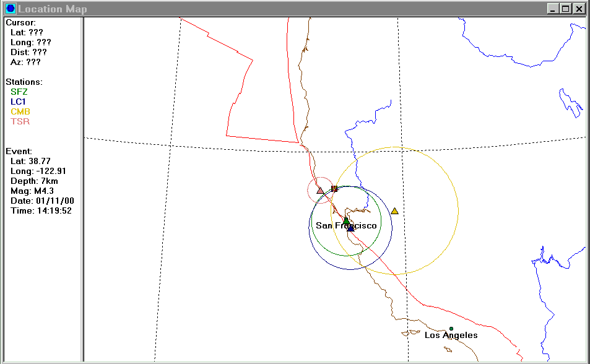Image resolution: width=590 pixels, height=364 pixels.
Task: Click TSR in the Stations list
Action: [20, 121]
